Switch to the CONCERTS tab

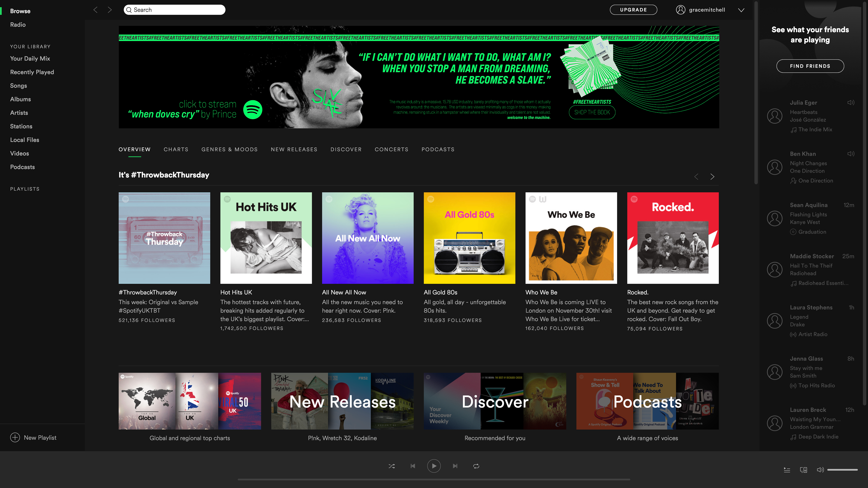pyautogui.click(x=392, y=149)
